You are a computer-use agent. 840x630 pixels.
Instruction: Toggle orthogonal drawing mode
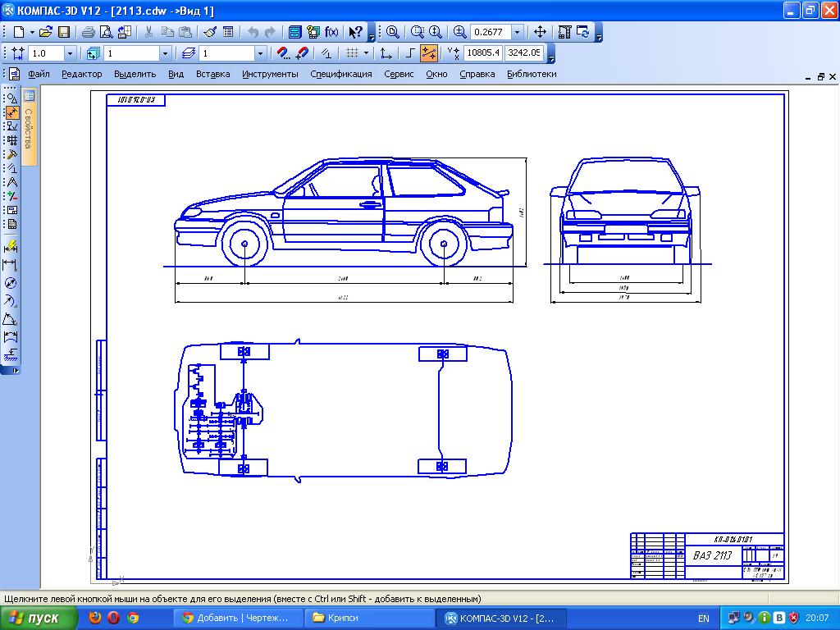point(410,53)
